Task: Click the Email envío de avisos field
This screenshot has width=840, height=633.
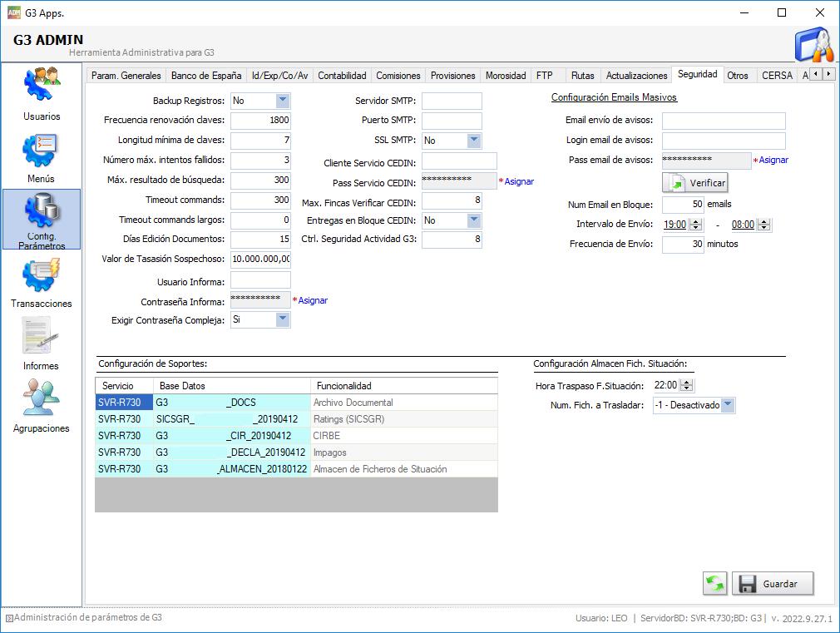Action: pyautogui.click(x=724, y=121)
